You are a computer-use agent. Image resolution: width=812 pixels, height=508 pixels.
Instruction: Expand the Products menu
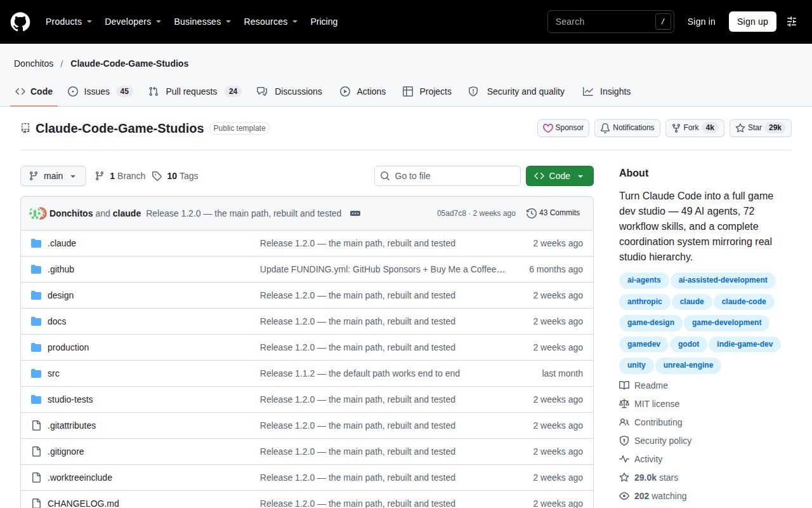coord(69,22)
